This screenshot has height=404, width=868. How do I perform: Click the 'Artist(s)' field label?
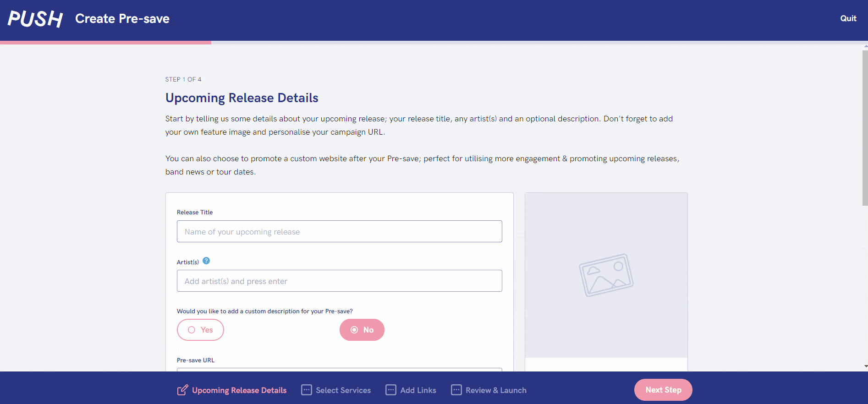[188, 262]
